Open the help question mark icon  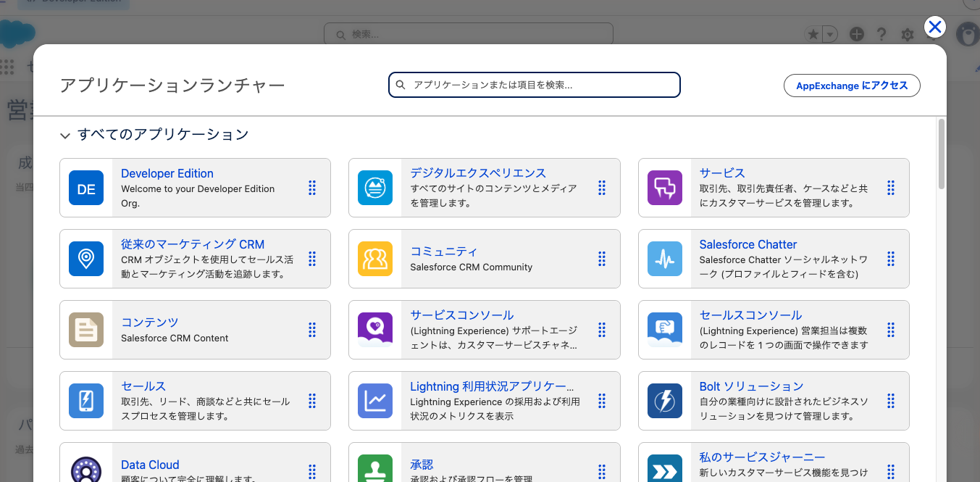click(x=881, y=34)
